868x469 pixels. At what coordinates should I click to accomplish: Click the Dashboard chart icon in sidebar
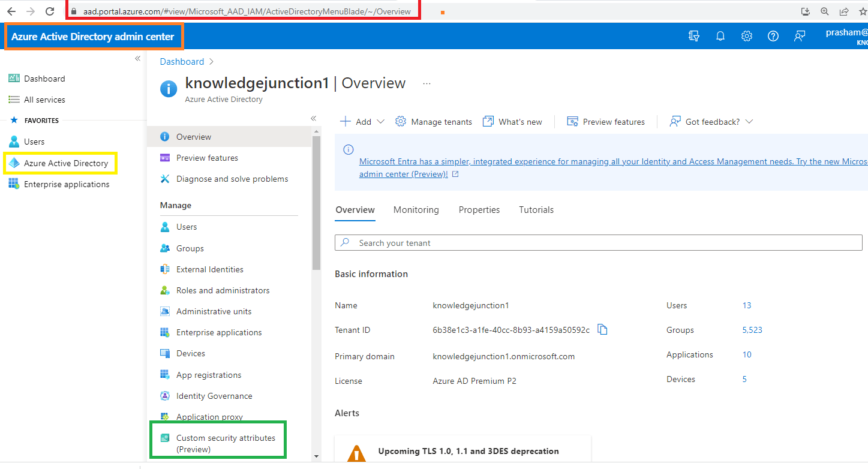(14, 79)
